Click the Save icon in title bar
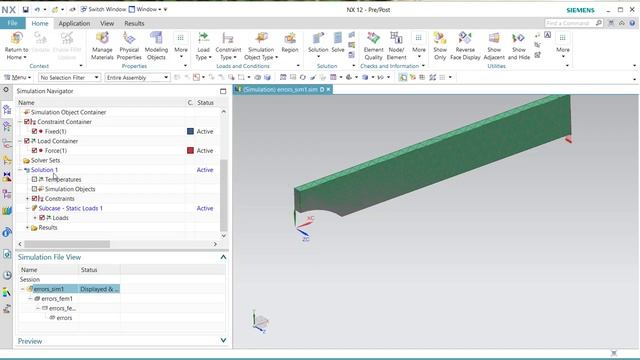Screen dimensions: 640x360 [25, 9]
